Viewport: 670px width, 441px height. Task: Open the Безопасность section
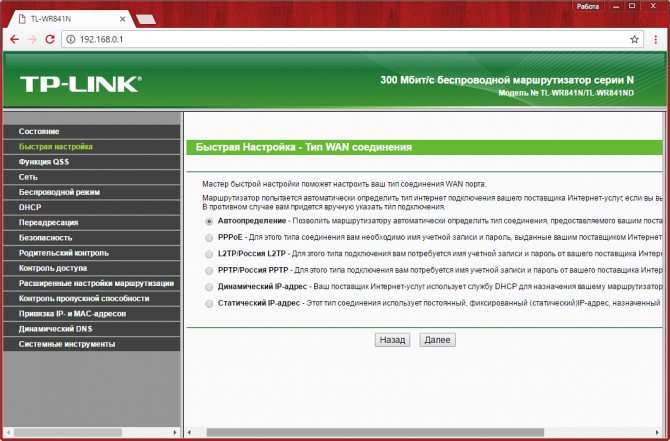pos(91,238)
